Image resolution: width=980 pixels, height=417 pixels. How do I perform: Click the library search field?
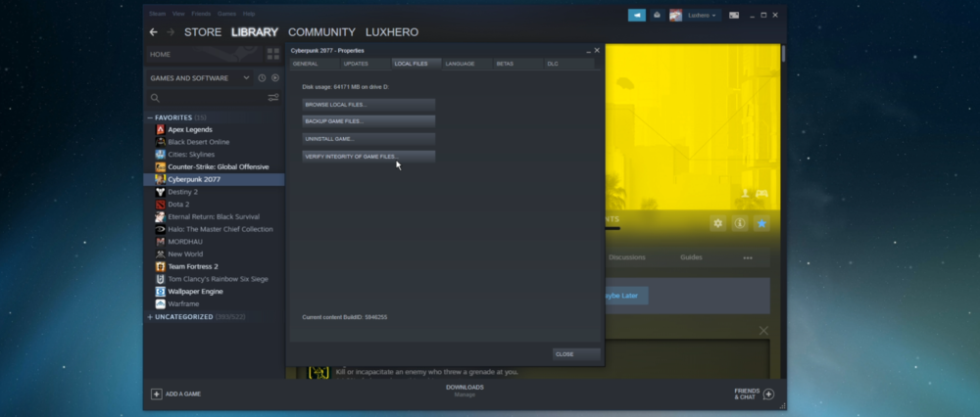(213, 98)
